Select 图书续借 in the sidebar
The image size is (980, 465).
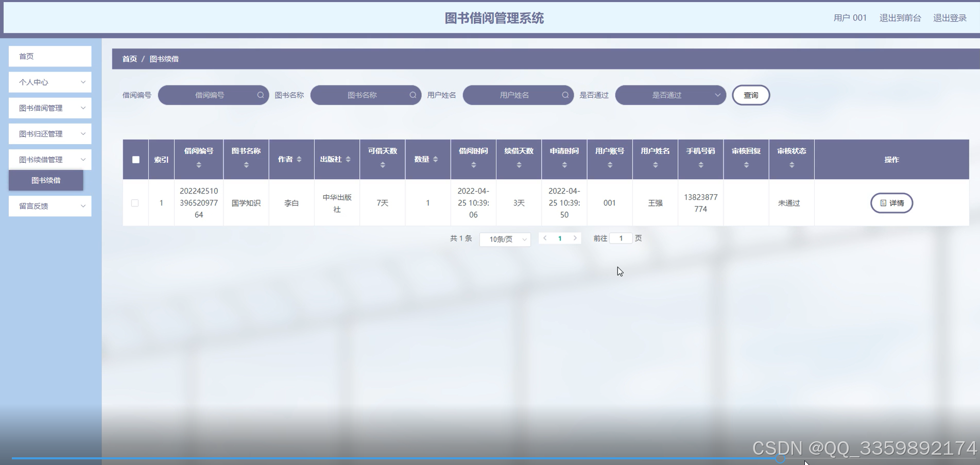[x=45, y=180]
